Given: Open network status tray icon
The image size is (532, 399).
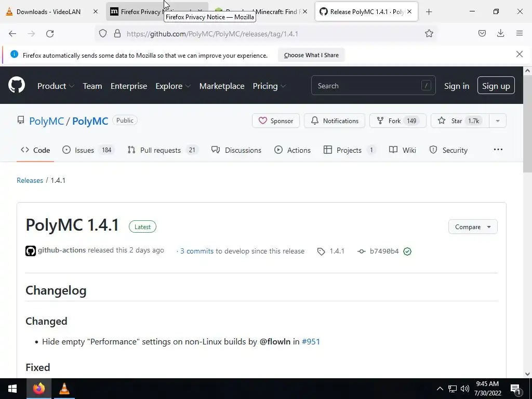Looking at the screenshot, I should coord(453,389).
